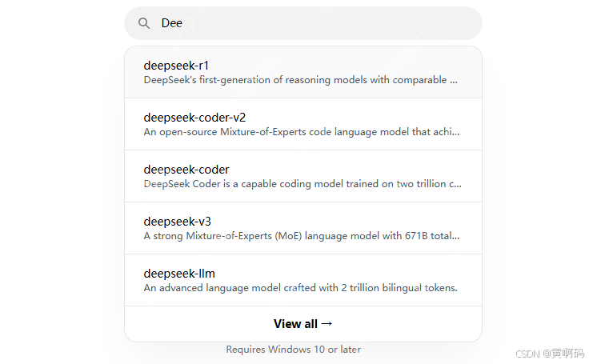
Task: Focus the search field containing "Dee"
Action: (x=303, y=23)
